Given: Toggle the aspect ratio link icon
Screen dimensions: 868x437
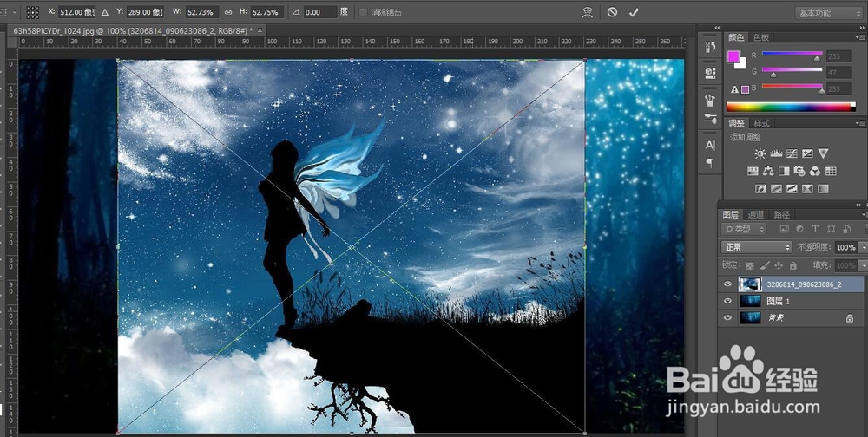Looking at the screenshot, I should tap(228, 12).
